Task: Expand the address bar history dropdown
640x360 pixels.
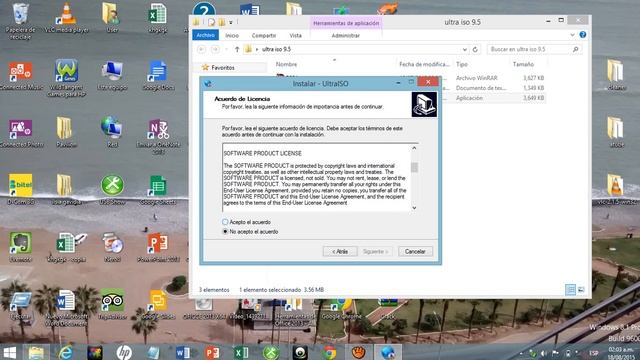Action: [x=464, y=49]
